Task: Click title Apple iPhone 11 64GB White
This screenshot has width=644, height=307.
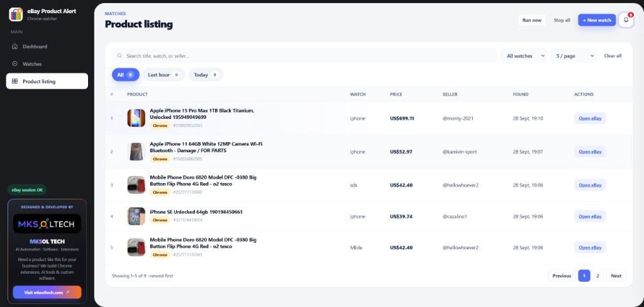Action: (206, 147)
